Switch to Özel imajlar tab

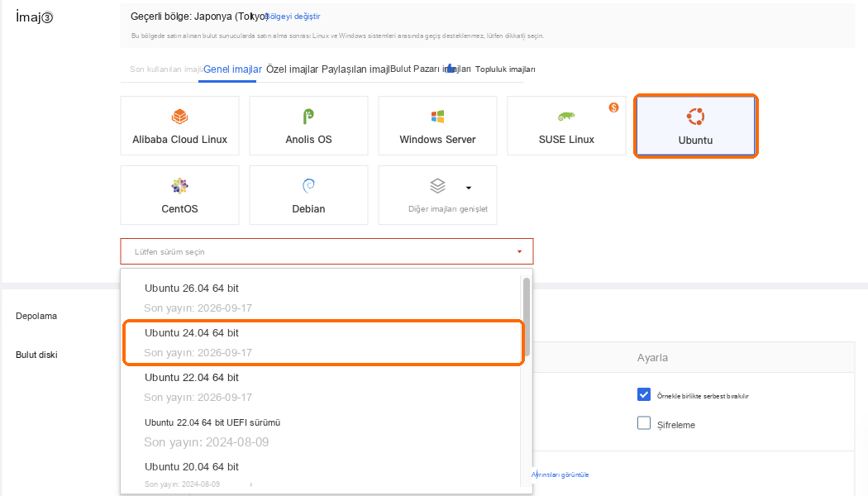(x=293, y=69)
